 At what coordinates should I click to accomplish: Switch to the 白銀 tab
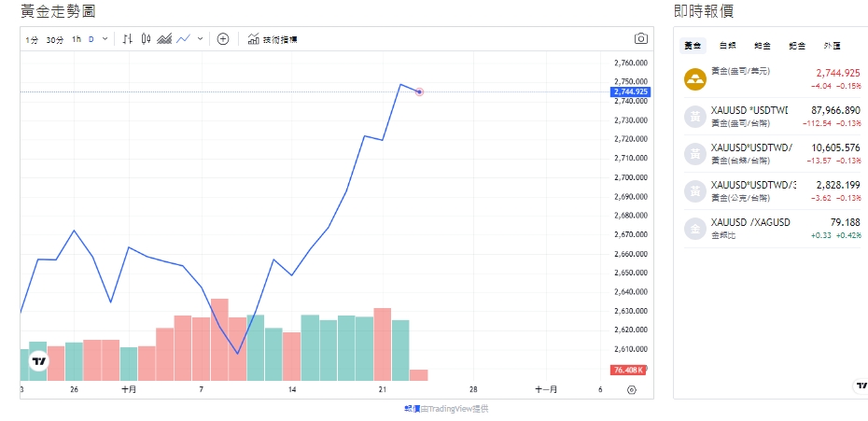tap(728, 46)
